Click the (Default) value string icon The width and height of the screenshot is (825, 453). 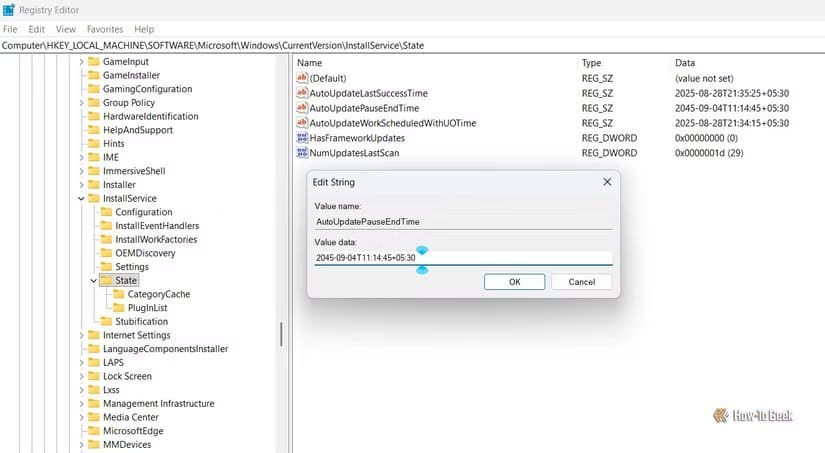coord(302,78)
